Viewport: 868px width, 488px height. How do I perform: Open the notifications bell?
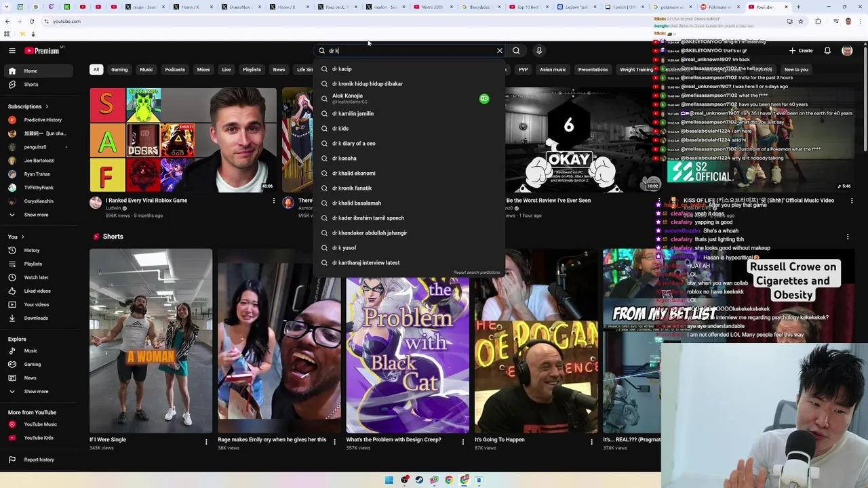point(827,51)
